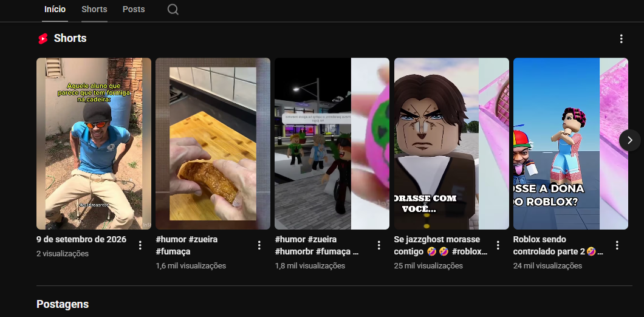
Task: Open 'Roblox sendo controlado parte 2' title link
Action: (558, 245)
